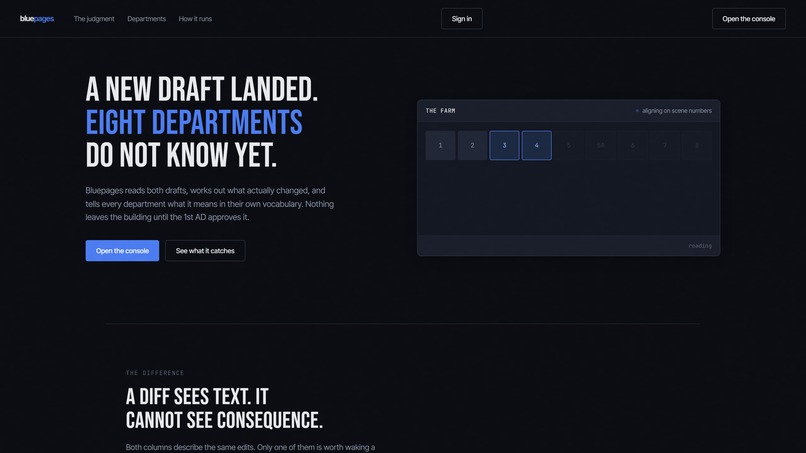
Task: Open The judgment nav link
Action: point(94,19)
